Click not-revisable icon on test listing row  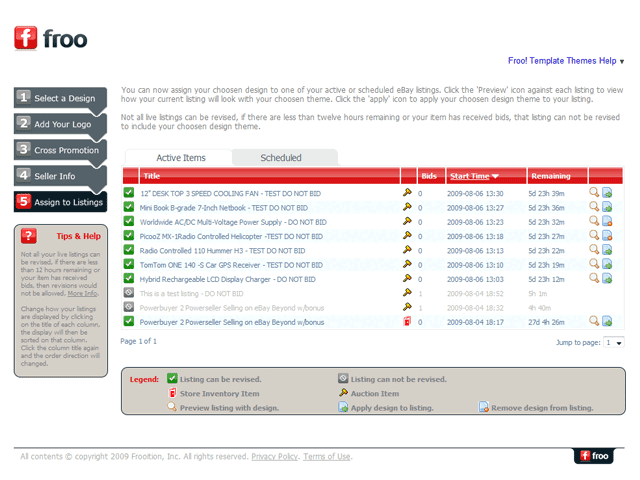click(129, 292)
